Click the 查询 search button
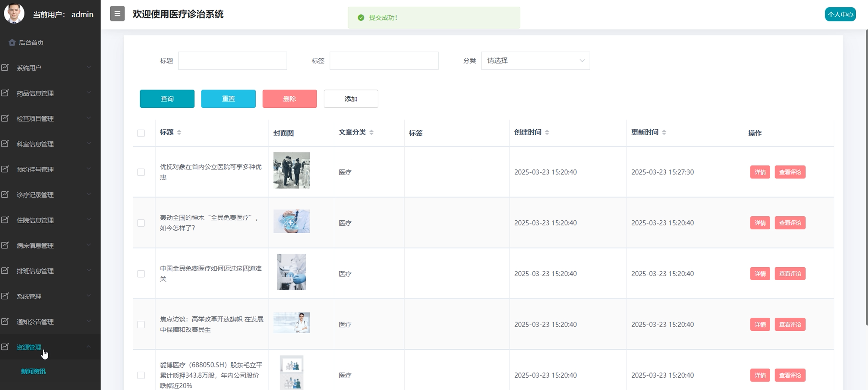 [167, 99]
